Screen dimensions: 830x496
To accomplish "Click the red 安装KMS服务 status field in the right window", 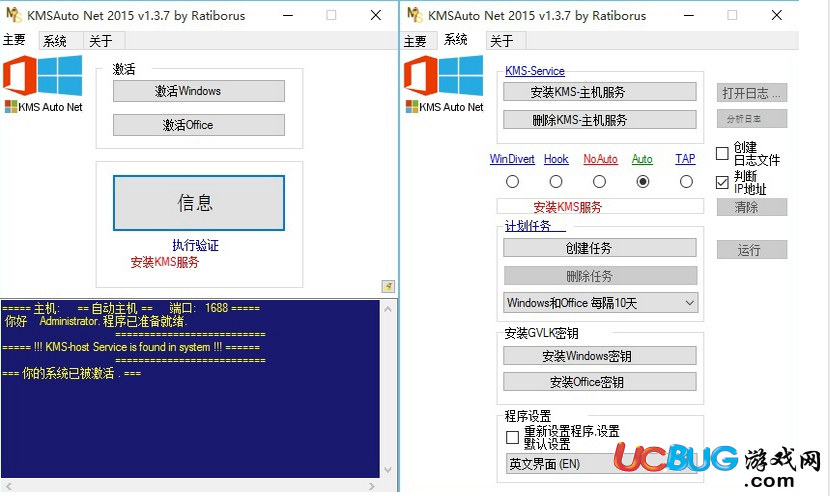I will point(600,206).
